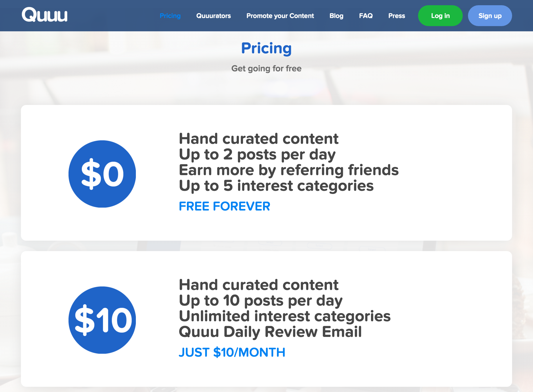Viewport: 533px width, 392px height.
Task: Click "Up to 5 interest categories" text
Action: (276, 186)
